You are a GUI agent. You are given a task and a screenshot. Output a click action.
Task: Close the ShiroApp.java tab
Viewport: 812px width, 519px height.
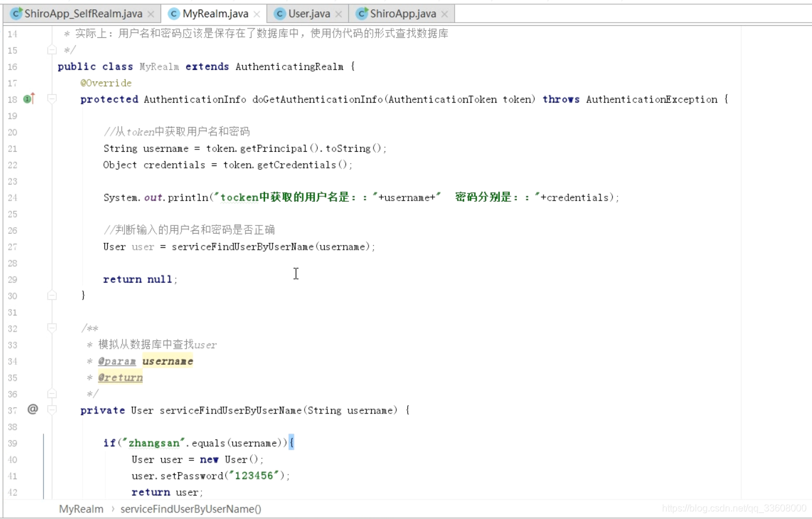tap(444, 14)
